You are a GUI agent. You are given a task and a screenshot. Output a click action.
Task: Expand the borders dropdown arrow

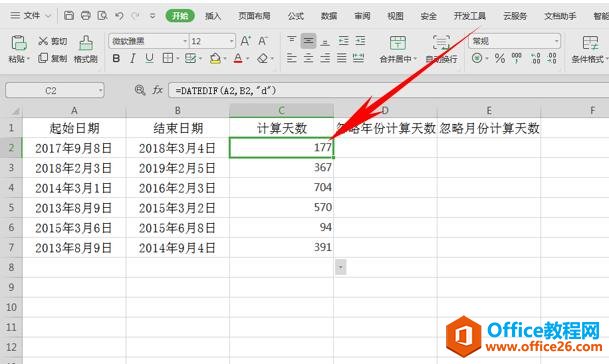coord(178,59)
